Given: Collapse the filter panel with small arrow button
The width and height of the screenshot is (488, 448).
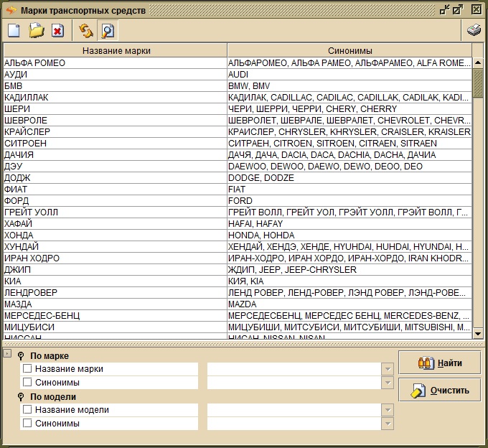Looking at the screenshot, I should click(7, 353).
